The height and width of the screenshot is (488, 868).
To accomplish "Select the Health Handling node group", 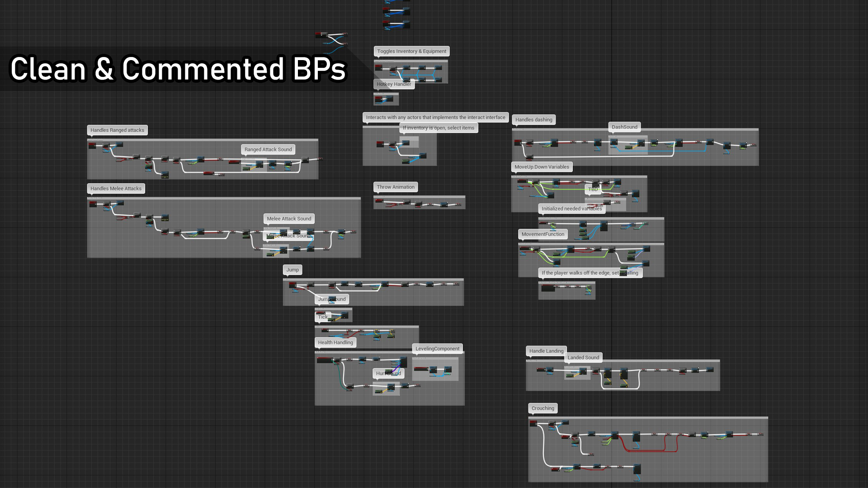I will (x=335, y=342).
